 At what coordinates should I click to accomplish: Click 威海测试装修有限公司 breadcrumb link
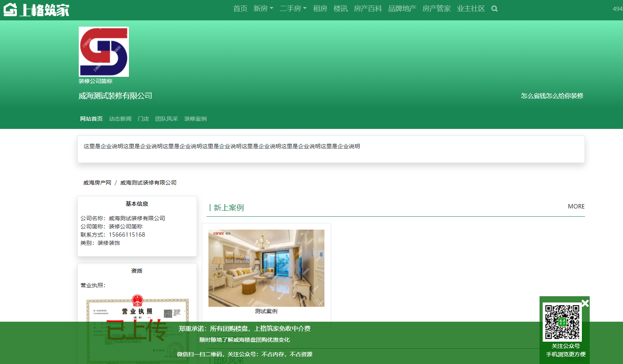click(148, 183)
